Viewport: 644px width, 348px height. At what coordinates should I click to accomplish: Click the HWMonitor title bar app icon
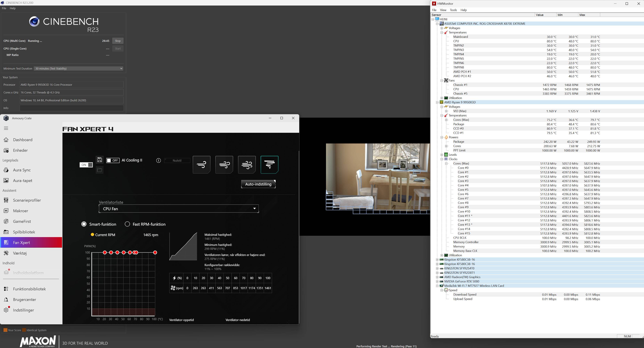pos(434,3)
